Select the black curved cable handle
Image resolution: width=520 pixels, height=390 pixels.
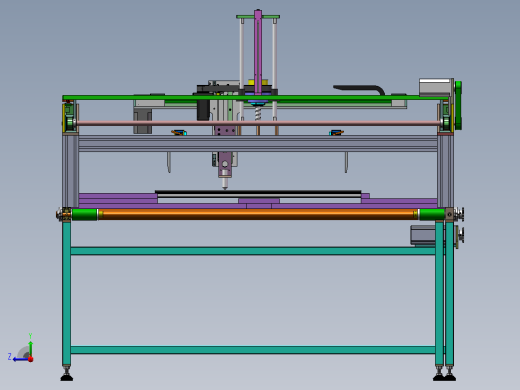pyautogui.click(x=359, y=89)
